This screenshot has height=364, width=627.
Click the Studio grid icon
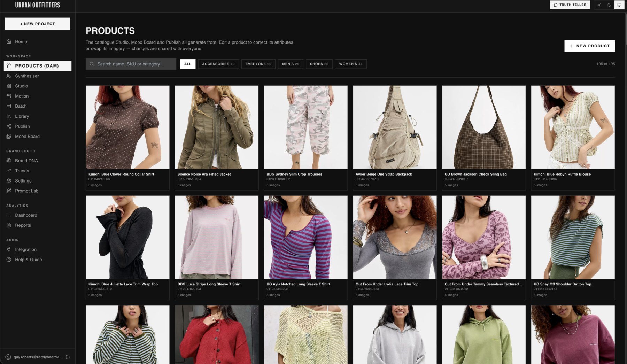[9, 86]
